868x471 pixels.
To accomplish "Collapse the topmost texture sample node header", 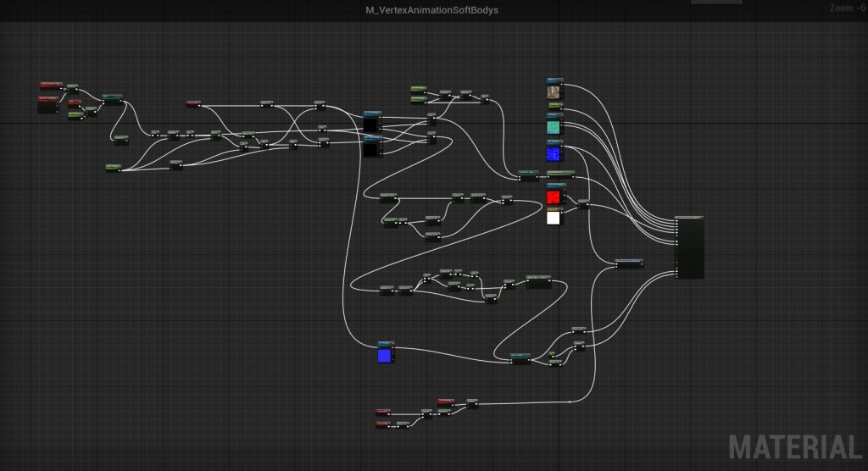I will 560,79.
